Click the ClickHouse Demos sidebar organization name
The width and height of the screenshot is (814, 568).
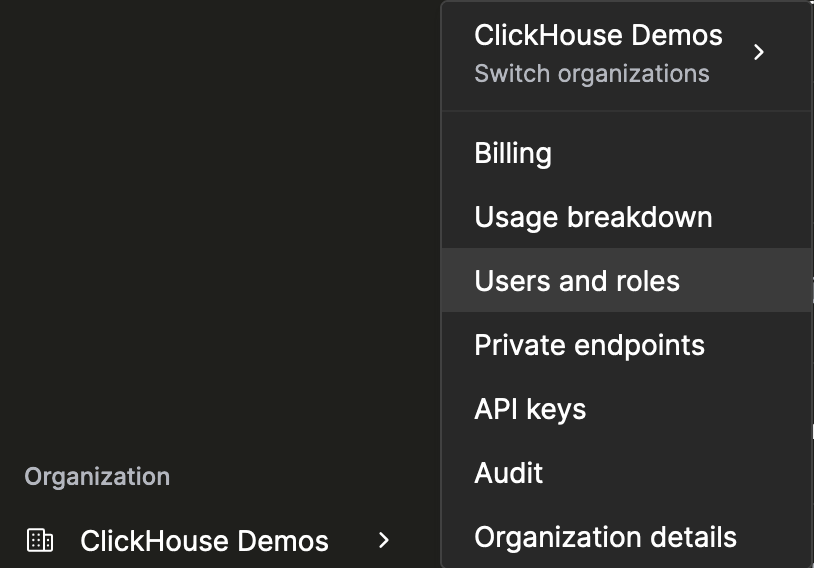click(204, 541)
